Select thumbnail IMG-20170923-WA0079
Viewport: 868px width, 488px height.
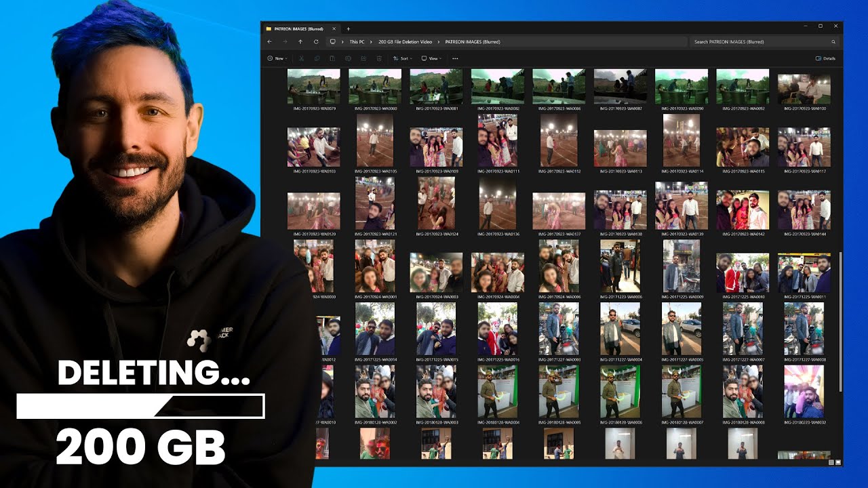[313, 87]
